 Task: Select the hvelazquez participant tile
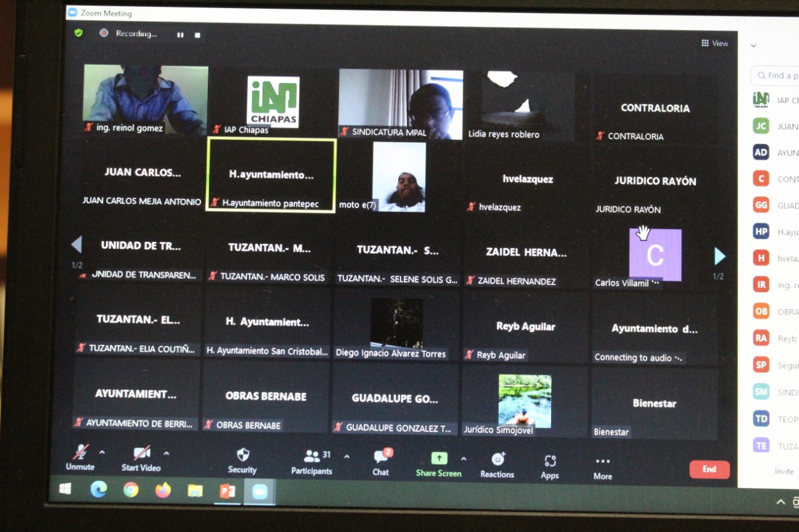[528, 180]
